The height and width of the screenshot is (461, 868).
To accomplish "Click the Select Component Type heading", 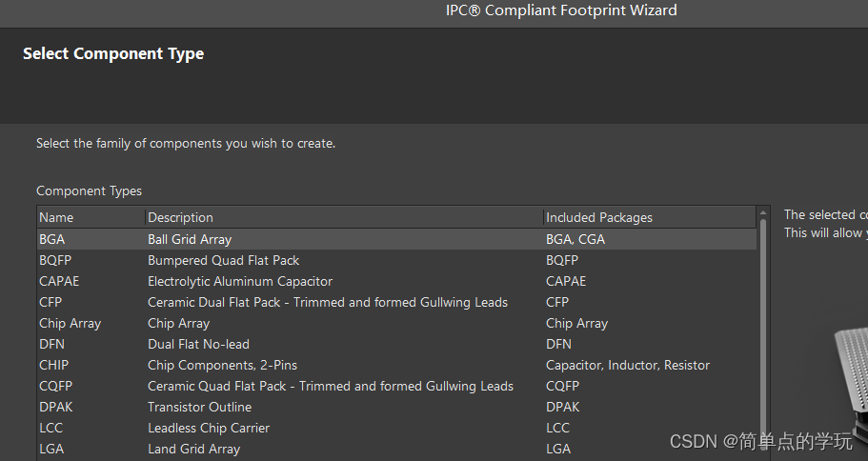I will (113, 53).
